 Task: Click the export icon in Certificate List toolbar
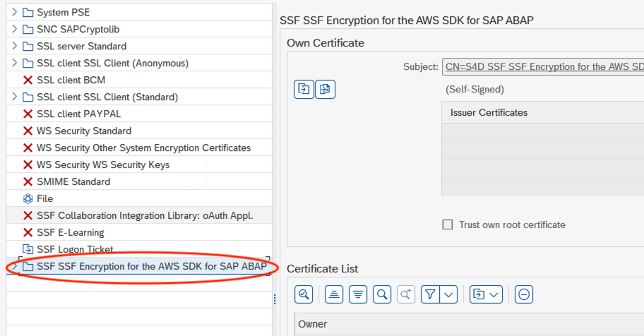pos(479,294)
